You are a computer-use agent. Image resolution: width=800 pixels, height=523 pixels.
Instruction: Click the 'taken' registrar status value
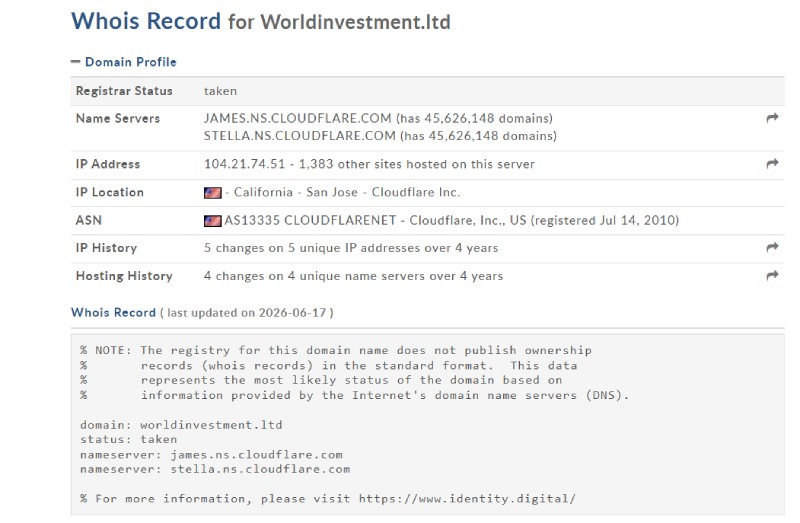[220, 91]
